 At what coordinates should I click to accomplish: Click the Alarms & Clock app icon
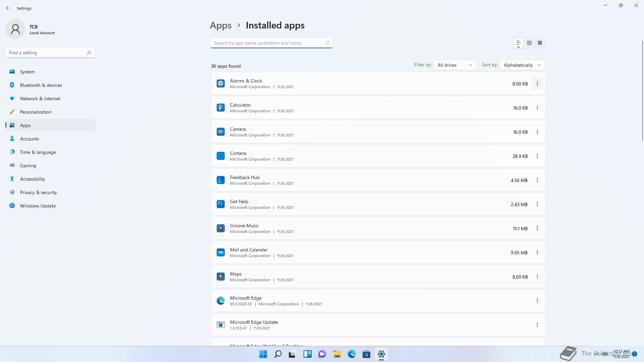pyautogui.click(x=221, y=83)
